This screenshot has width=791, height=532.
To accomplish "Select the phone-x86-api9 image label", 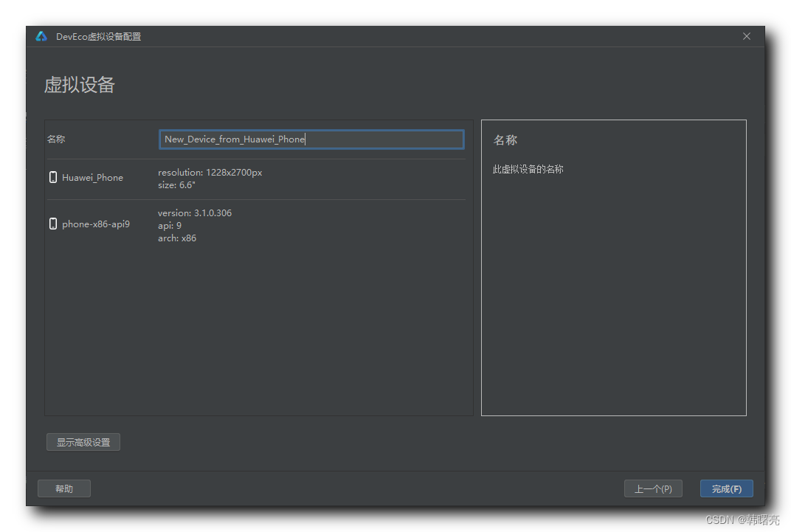I will tap(96, 224).
